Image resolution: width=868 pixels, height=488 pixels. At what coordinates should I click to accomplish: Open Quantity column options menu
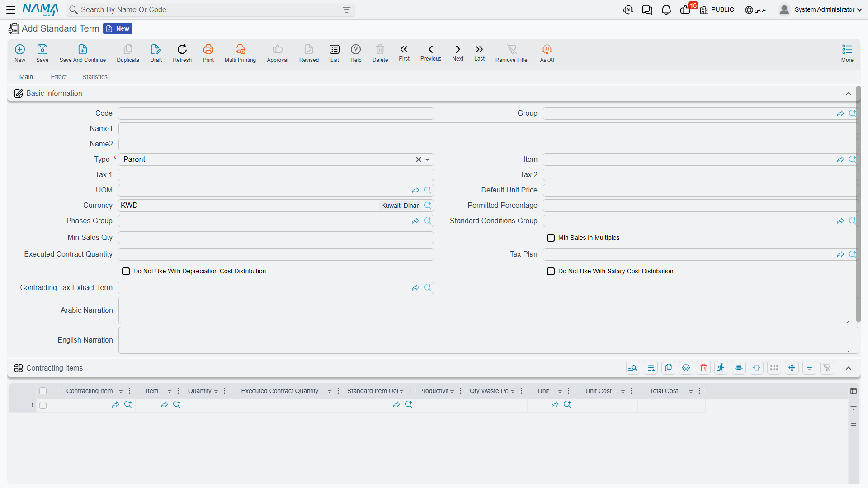point(225,391)
